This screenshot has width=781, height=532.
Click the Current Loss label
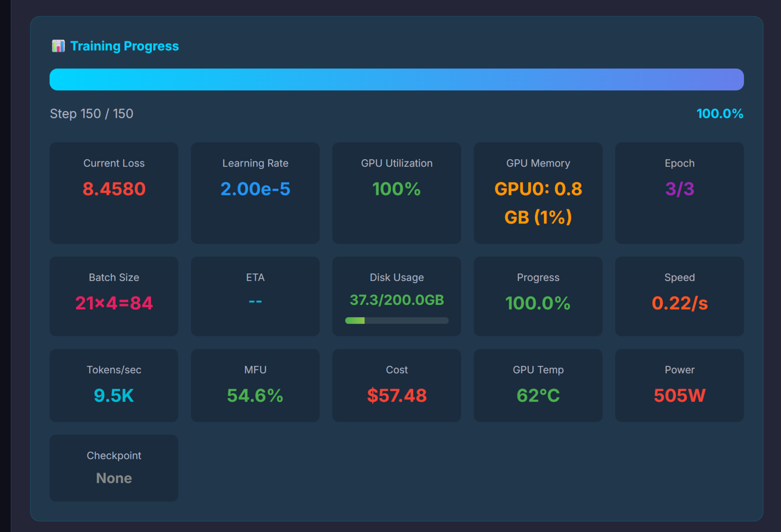click(x=114, y=163)
